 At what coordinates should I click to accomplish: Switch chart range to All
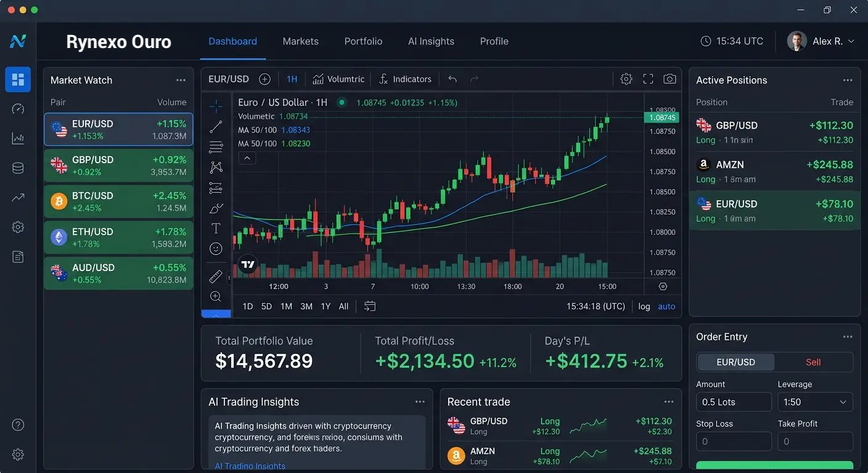343,306
